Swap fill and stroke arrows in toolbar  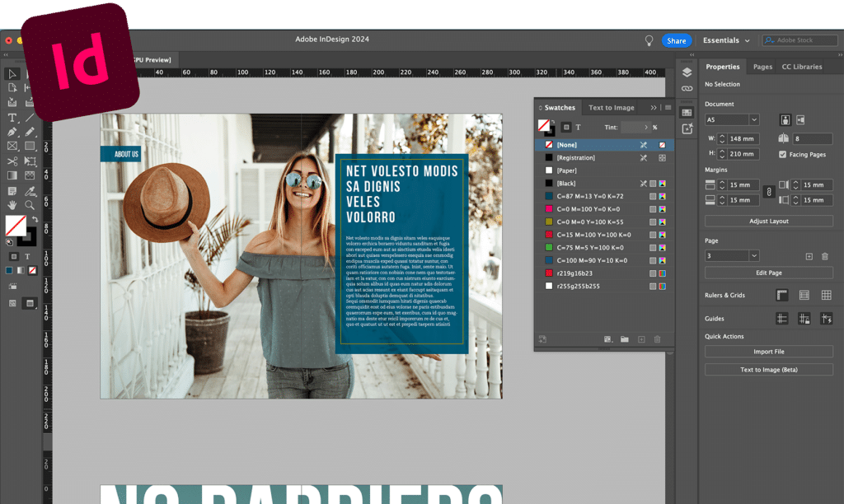35,219
